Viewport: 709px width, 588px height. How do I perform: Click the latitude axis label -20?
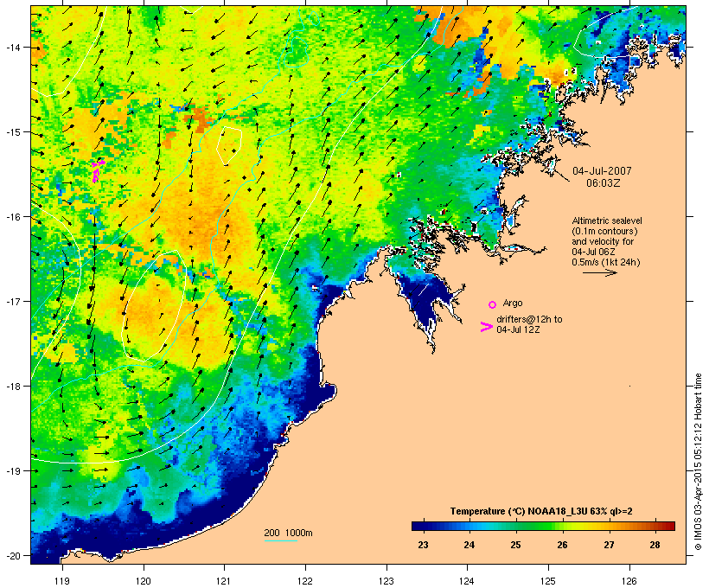tap(12, 555)
